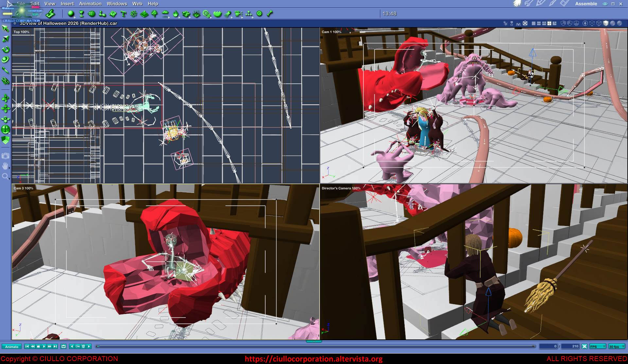Open the Help menu
628x364 pixels.
click(153, 4)
